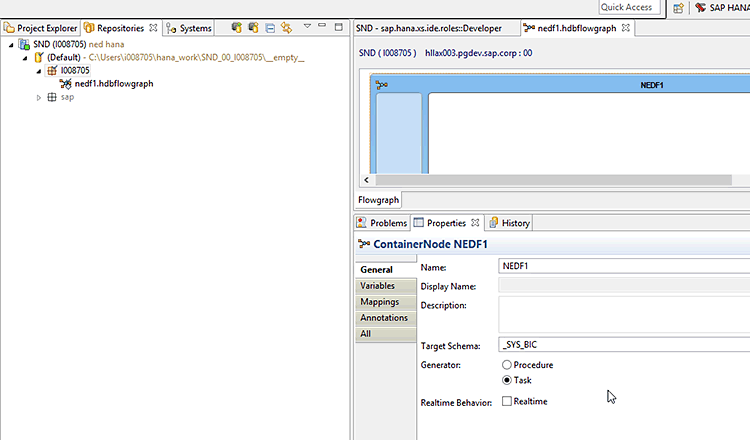750x440 pixels.
Task: Click the Collapse All icon in Repositories
Action: tap(270, 28)
